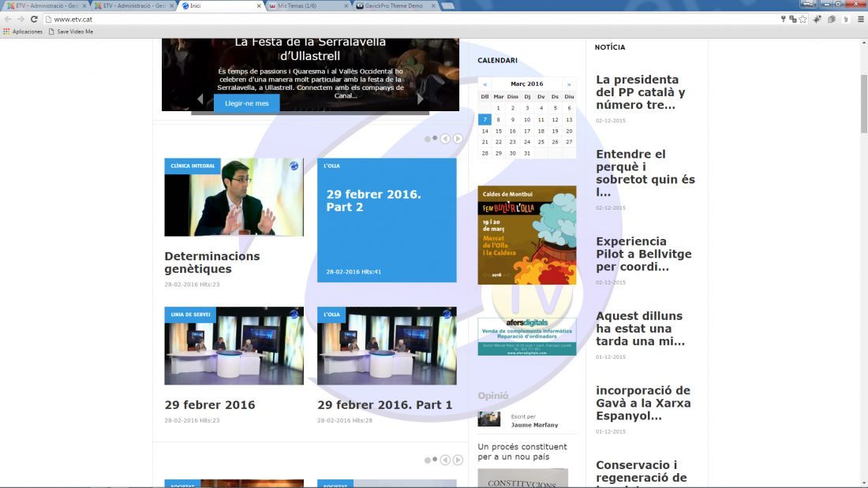
Task: Go to next month in calendar
Action: coord(568,84)
